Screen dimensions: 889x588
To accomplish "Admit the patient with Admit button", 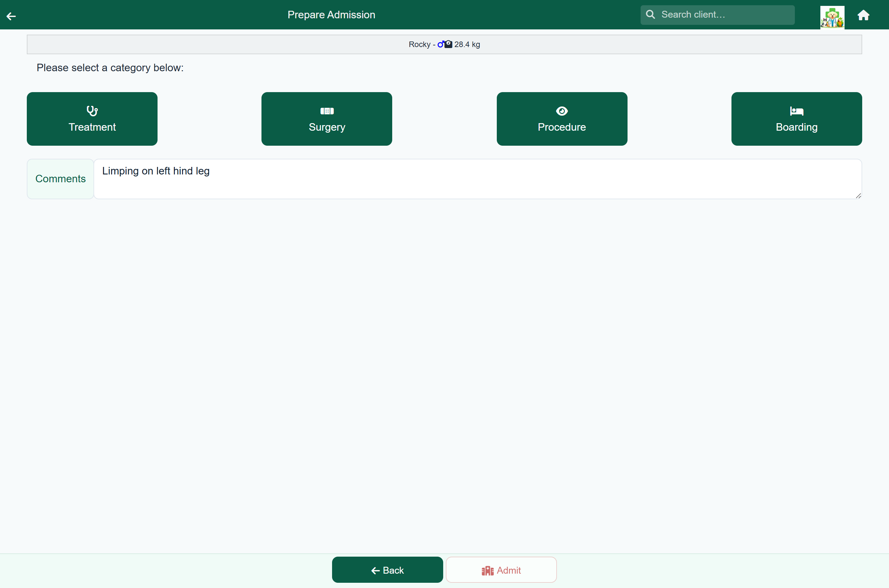I will [x=501, y=570].
